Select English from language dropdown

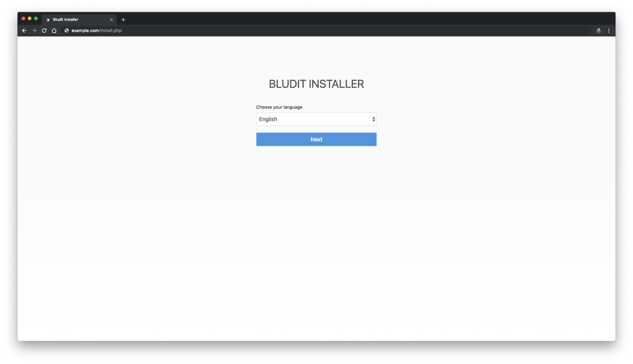click(316, 119)
